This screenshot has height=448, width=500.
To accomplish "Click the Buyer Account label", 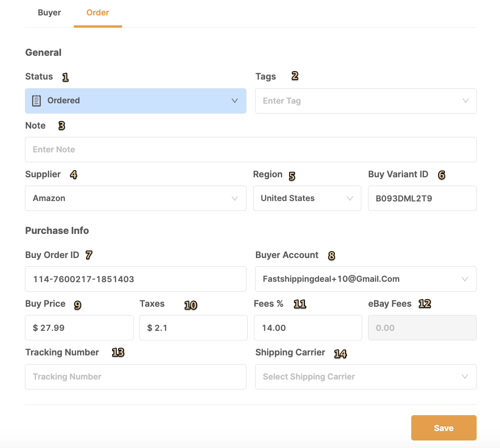I will 287,255.
